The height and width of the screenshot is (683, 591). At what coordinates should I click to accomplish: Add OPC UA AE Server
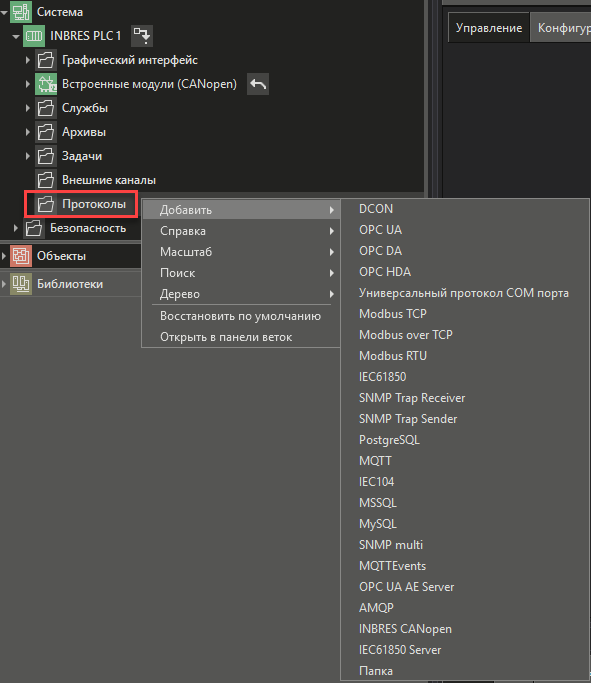point(465,587)
